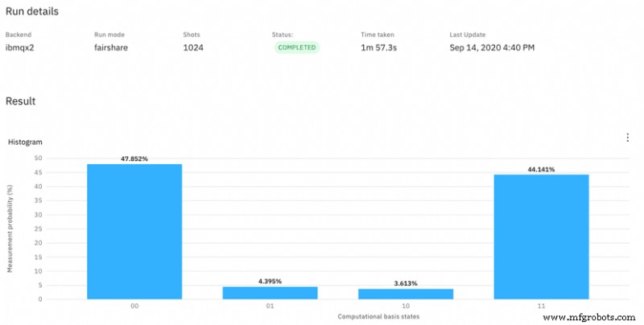The width and height of the screenshot is (644, 325).
Task: Click the COMPLETED status badge
Action: (295, 47)
